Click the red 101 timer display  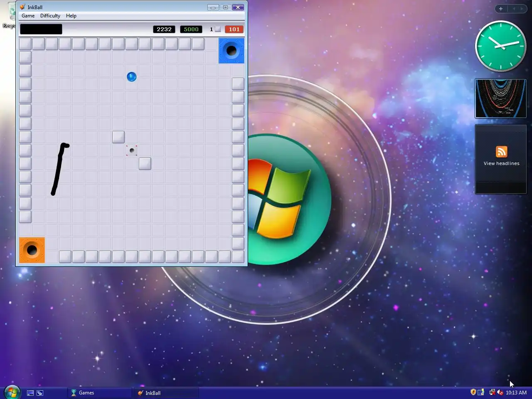click(x=234, y=29)
